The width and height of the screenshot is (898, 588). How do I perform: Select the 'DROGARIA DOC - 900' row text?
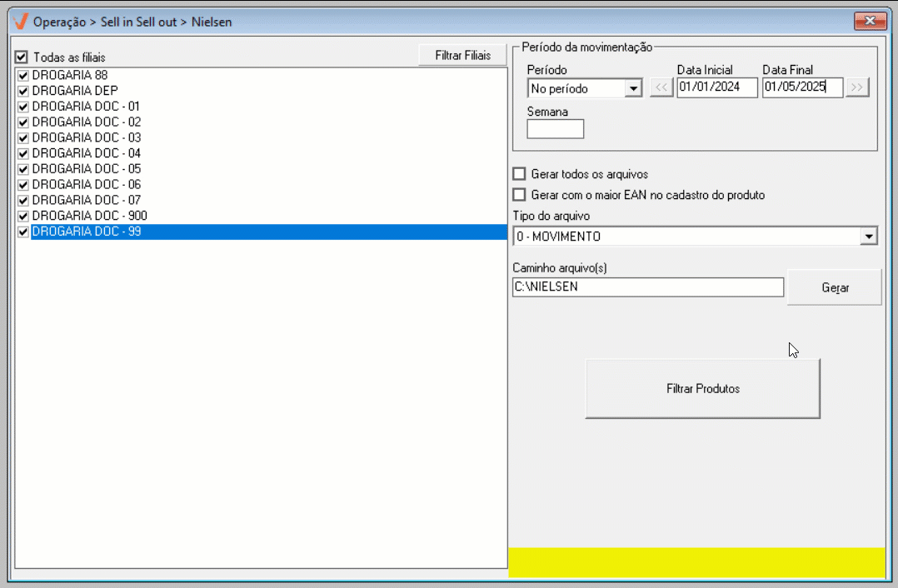[89, 215]
